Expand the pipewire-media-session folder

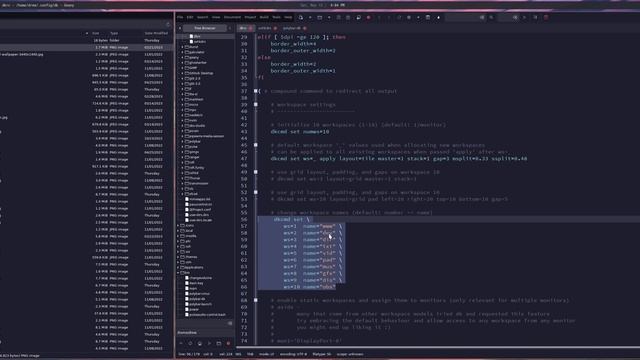pos(182,136)
